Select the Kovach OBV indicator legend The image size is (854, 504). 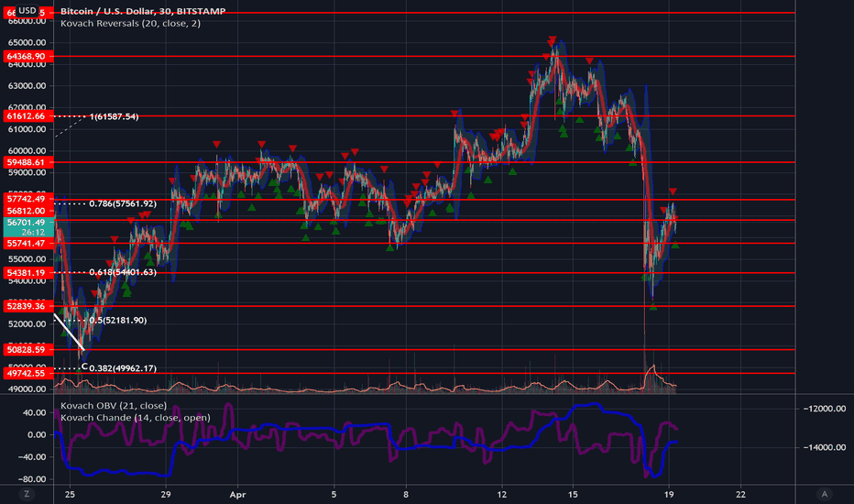pos(114,405)
